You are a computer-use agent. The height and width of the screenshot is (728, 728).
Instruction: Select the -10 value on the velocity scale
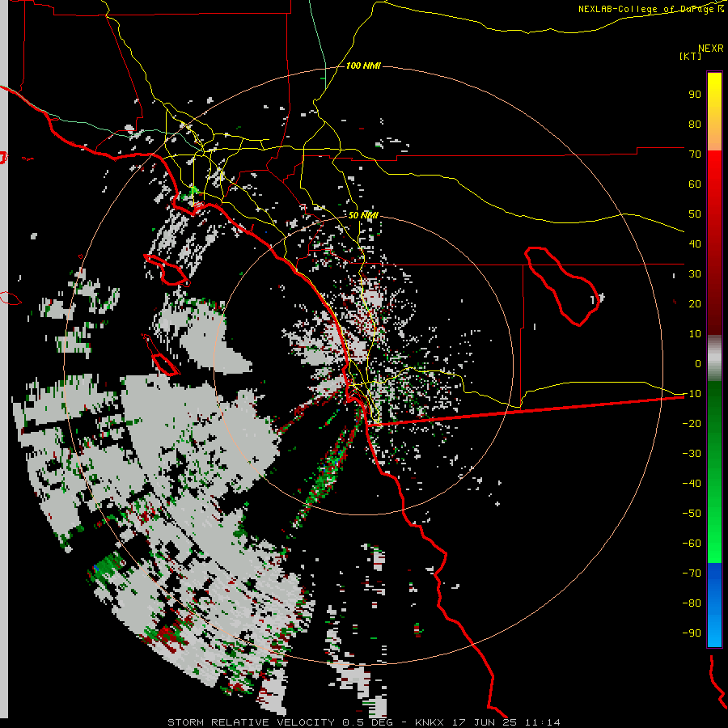[x=692, y=394]
